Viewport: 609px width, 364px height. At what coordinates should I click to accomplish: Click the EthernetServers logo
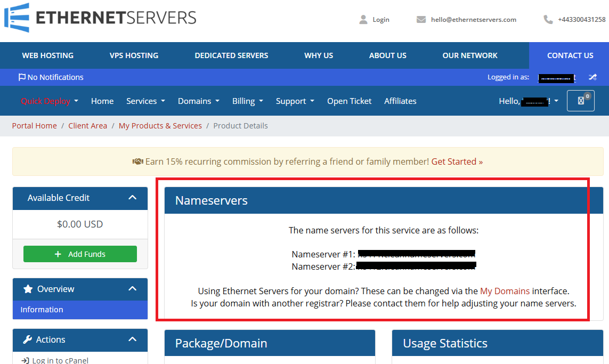(100, 18)
